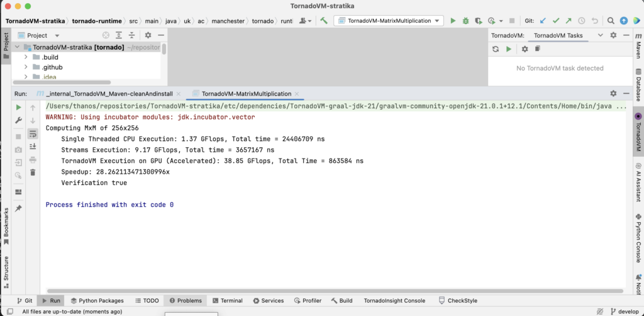
Task: Toggle the Python Console tool window
Action: [x=638, y=238]
